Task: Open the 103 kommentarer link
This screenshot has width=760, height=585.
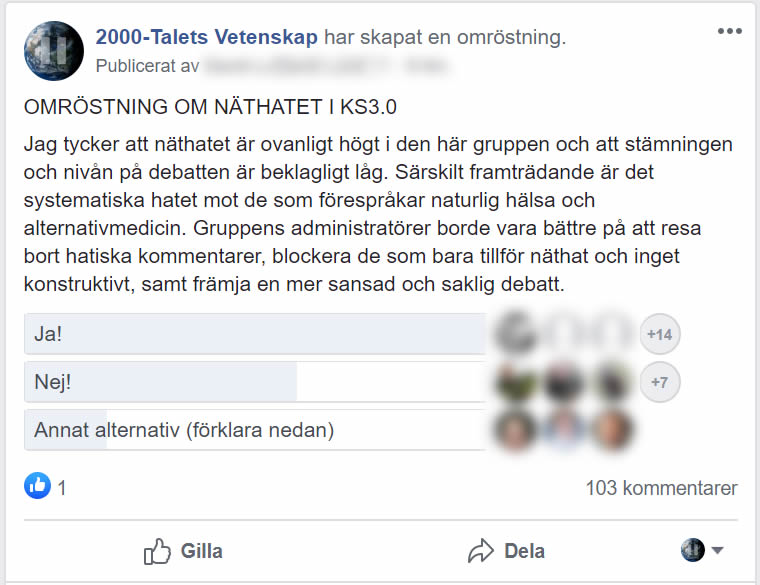Action: (x=661, y=489)
